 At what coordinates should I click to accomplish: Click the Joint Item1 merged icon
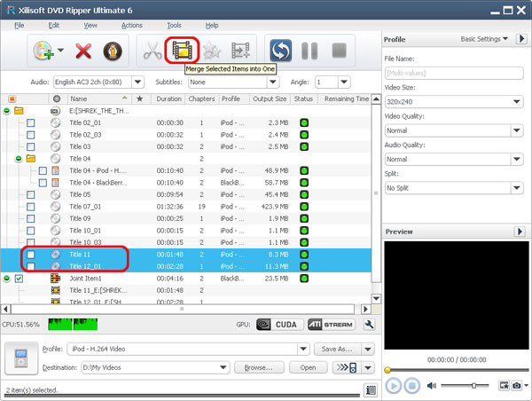(55, 279)
